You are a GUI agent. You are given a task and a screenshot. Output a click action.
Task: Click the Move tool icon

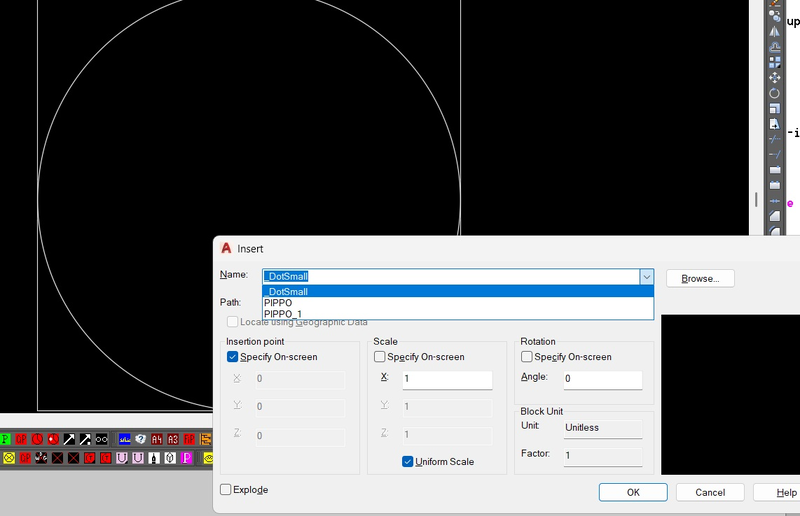click(775, 78)
